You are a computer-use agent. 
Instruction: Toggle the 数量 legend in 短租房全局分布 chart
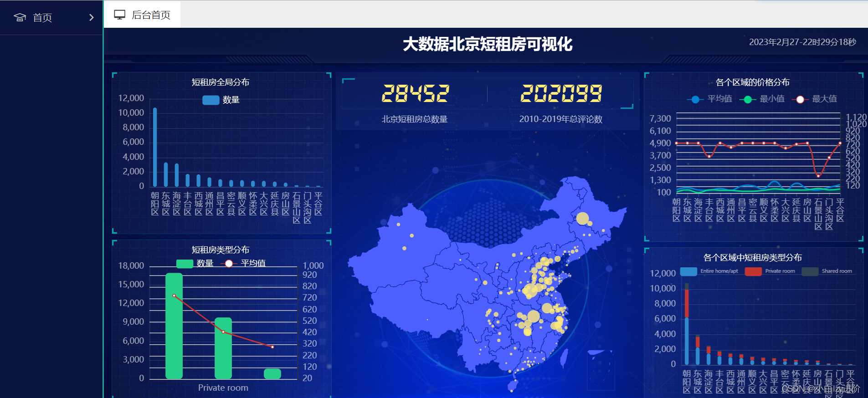pos(221,100)
